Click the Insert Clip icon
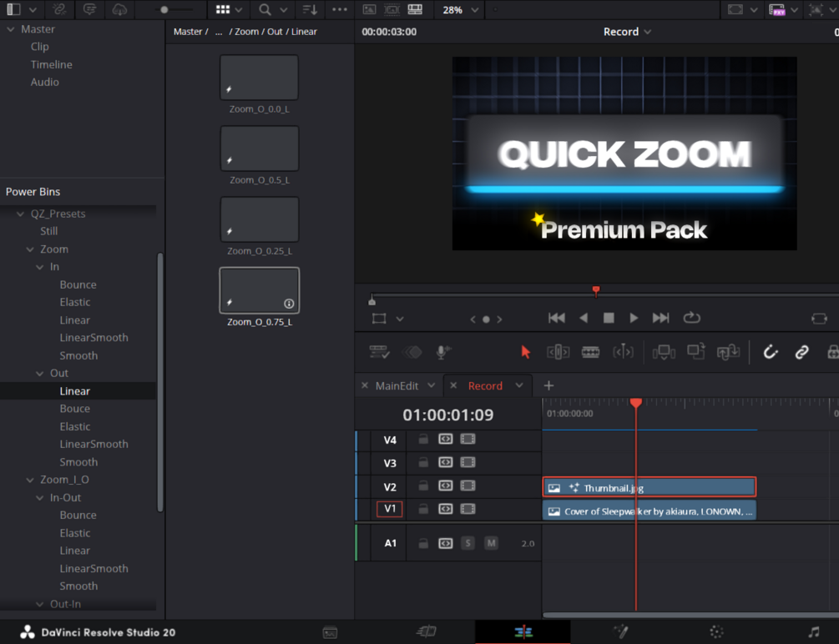This screenshot has height=644, width=839. (x=664, y=352)
